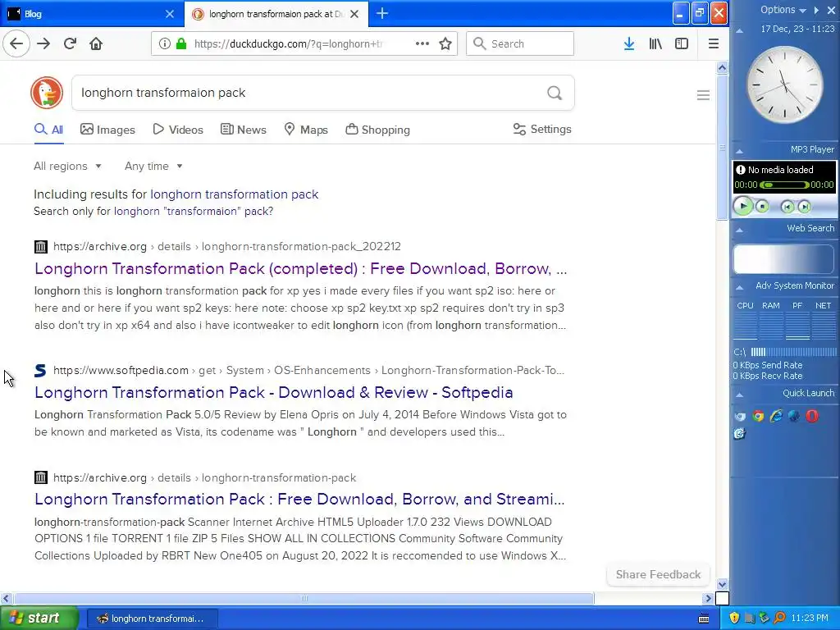Collapse the MP3 Player sidebar panel
Viewport: 840px width, 630px height.
click(739, 151)
